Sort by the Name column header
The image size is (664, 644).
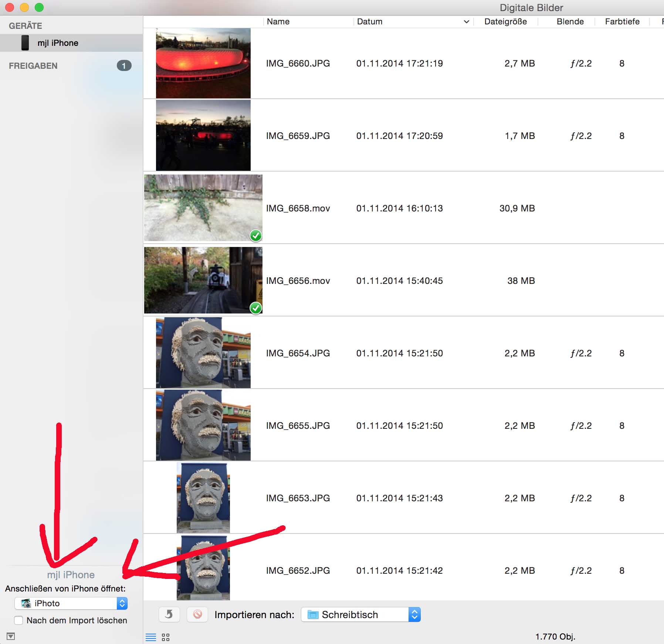click(278, 22)
